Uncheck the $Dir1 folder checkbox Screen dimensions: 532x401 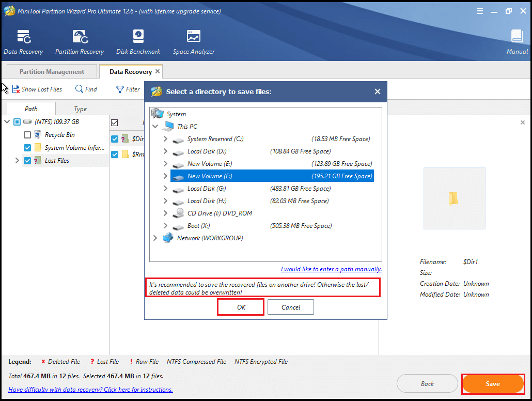tap(114, 138)
